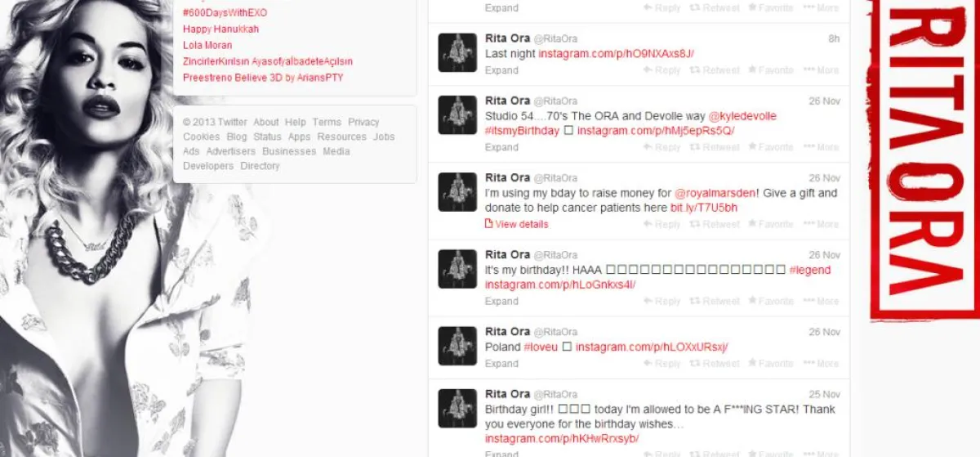Open the #legend hashtag
The image size is (980, 457).
[810, 271]
